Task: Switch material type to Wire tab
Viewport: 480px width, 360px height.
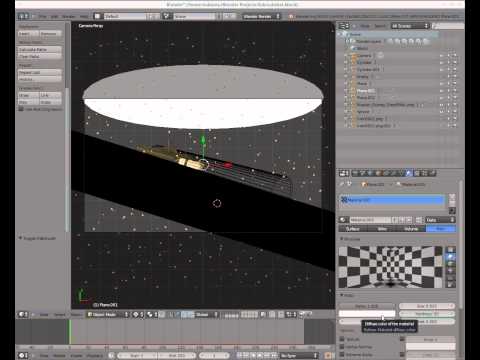Action: (382, 229)
